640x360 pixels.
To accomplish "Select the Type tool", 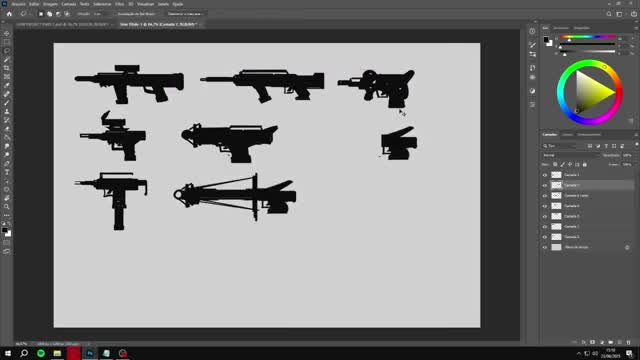I will point(7,172).
